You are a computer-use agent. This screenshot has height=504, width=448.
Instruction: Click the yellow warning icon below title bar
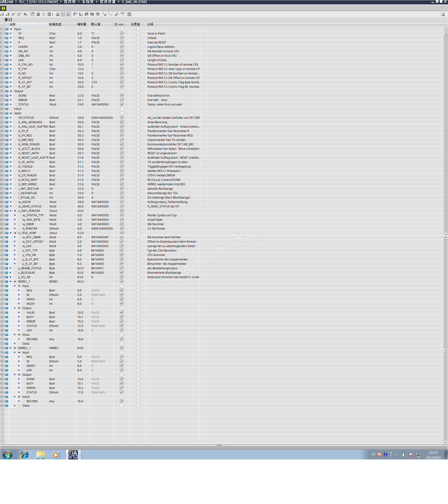(x=3, y=8)
